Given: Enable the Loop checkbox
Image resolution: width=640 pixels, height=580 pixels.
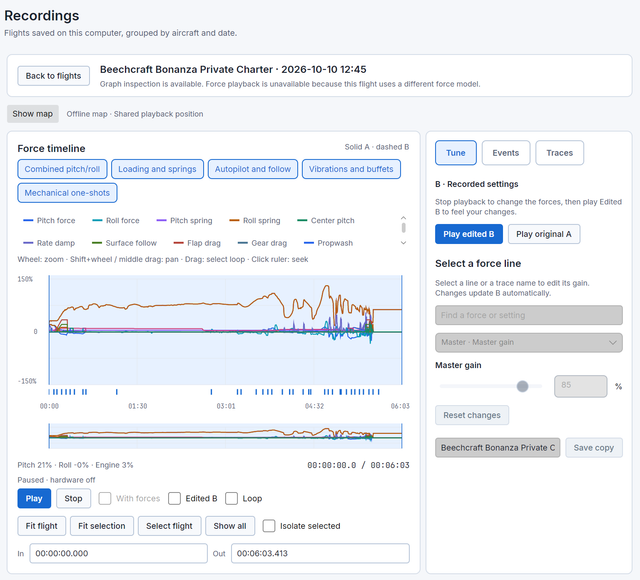Looking at the screenshot, I should [x=231, y=498].
